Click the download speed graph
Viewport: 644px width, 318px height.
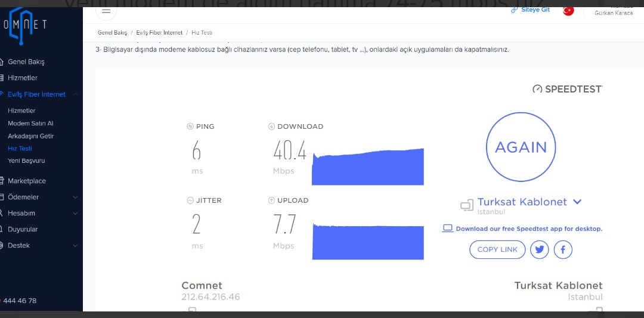tap(367, 167)
